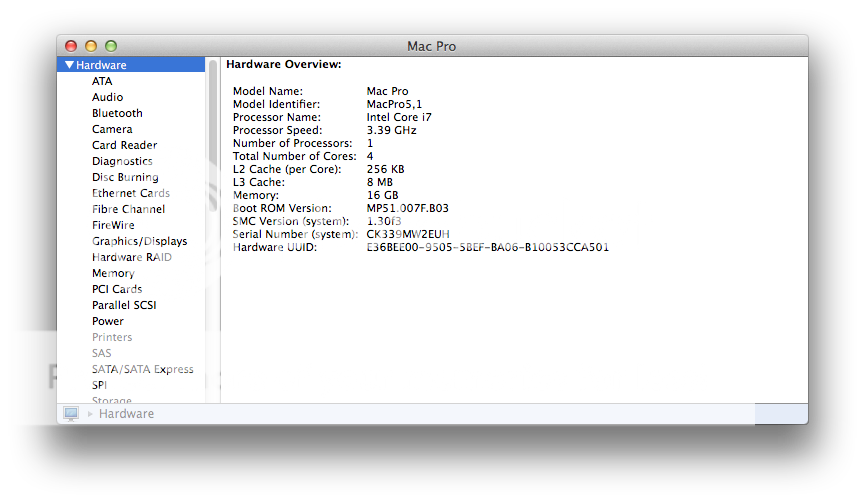
Task: Select Memory in the sidebar
Action: (x=113, y=273)
